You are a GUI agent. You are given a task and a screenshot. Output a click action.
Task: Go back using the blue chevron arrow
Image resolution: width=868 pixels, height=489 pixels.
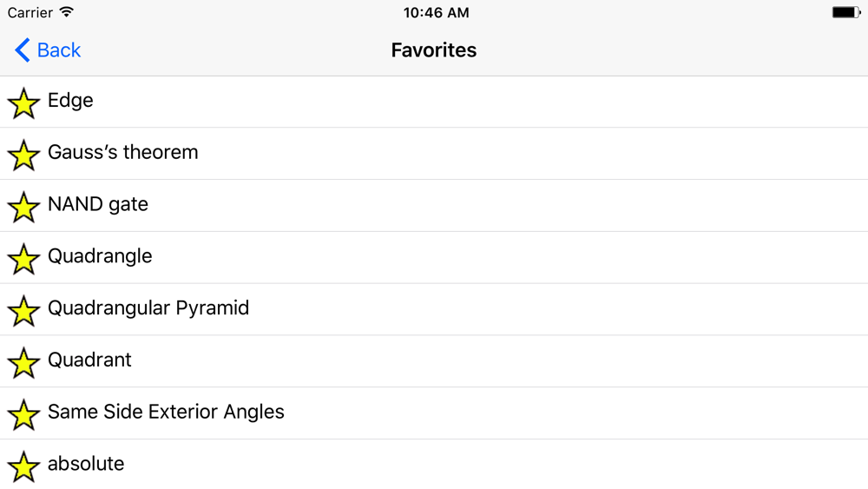click(x=23, y=50)
